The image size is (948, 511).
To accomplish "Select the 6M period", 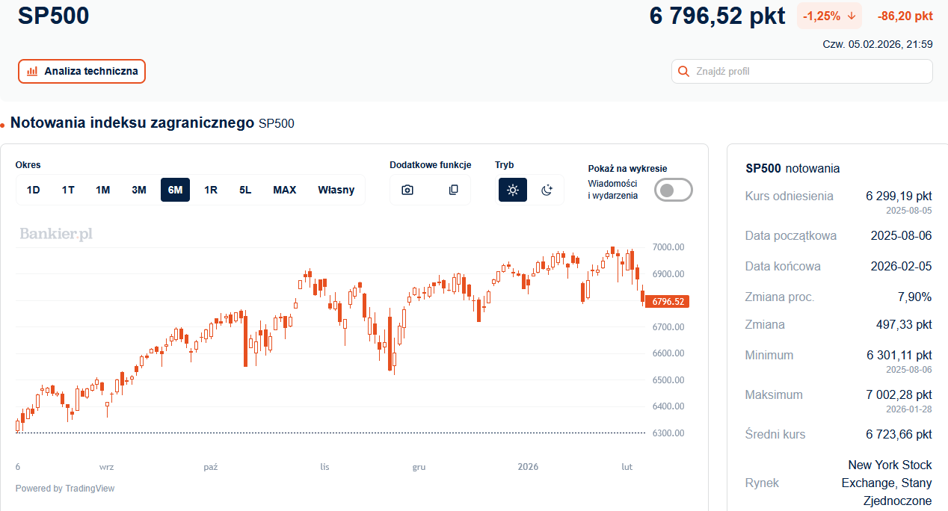I will [x=175, y=190].
